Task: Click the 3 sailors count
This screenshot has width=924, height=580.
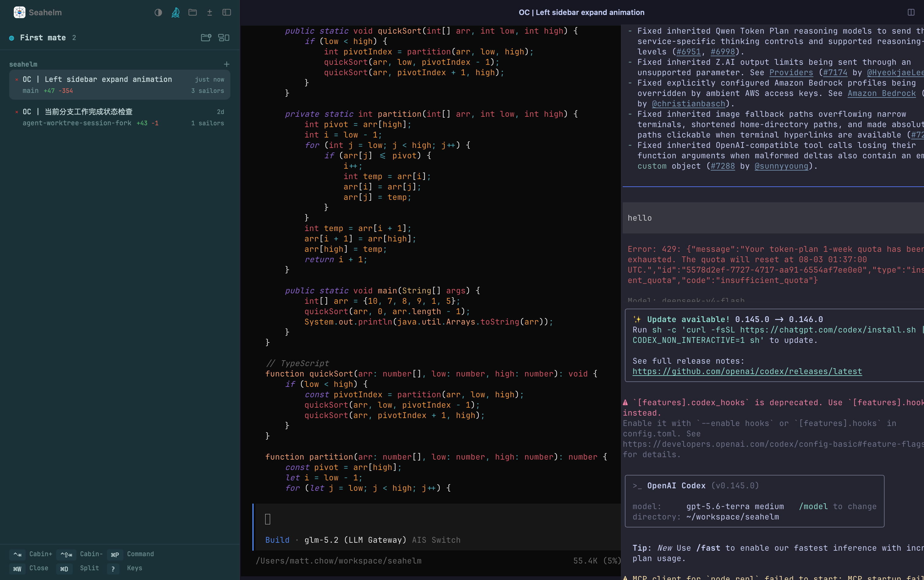Action: point(207,90)
